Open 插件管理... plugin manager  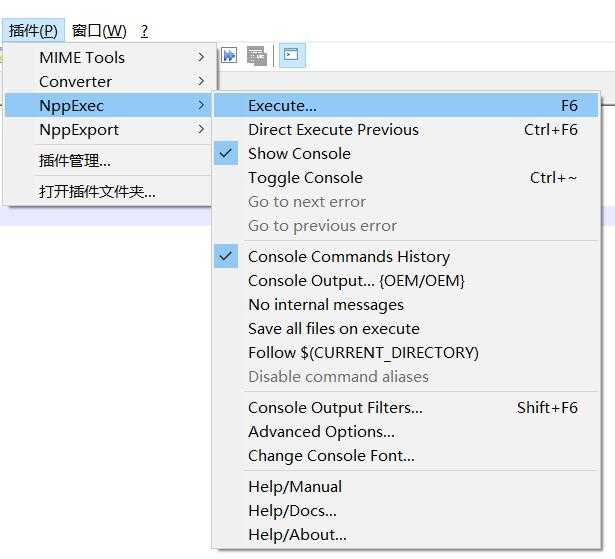[109, 160]
